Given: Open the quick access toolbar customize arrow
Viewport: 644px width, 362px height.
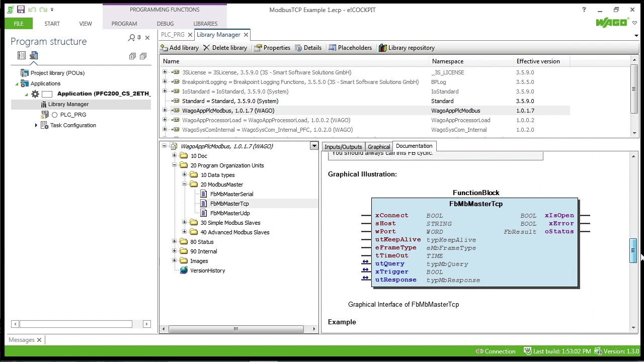Looking at the screenshot, I should point(52,10).
